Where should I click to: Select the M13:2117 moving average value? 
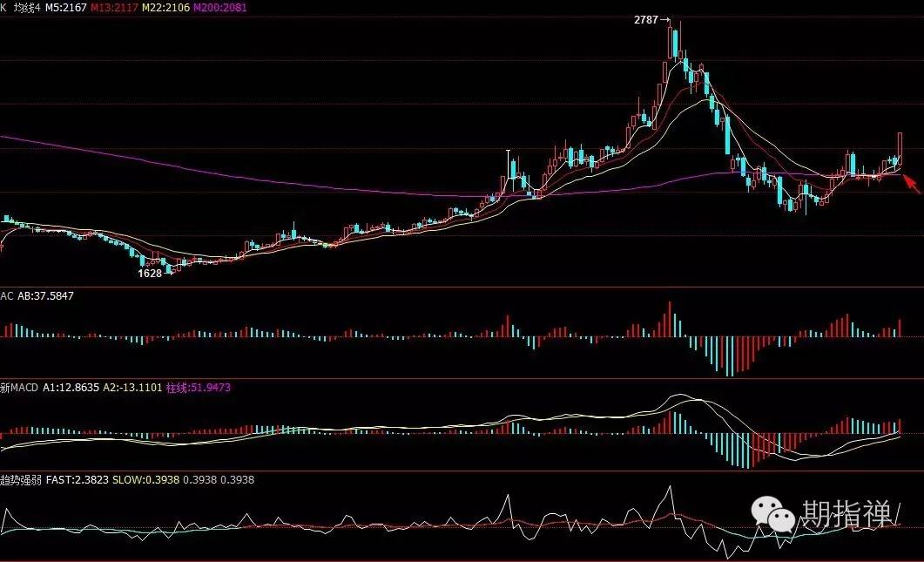coord(114,8)
